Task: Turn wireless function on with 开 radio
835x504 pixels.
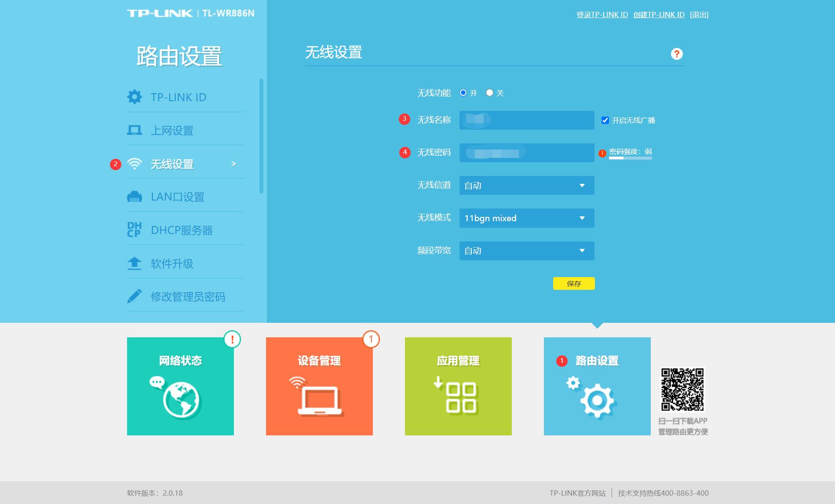Action: coord(463,93)
